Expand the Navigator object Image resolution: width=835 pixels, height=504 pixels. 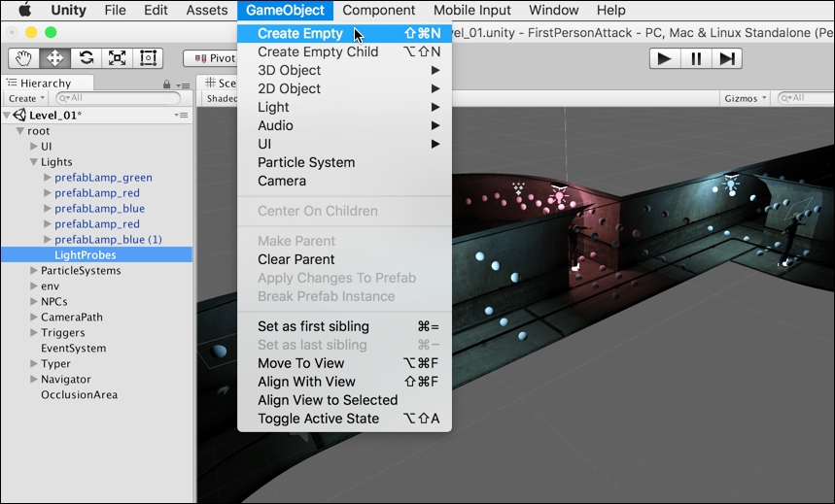34,379
